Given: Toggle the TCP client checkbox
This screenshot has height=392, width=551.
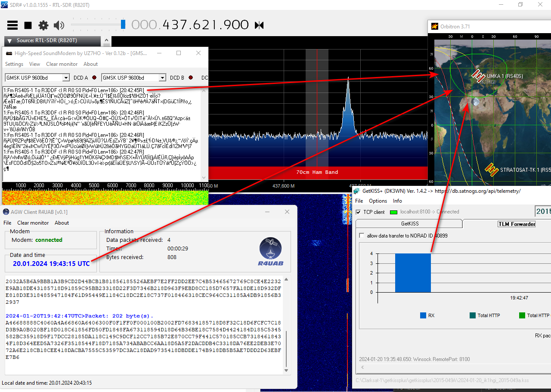Looking at the screenshot, I should (x=359, y=212).
